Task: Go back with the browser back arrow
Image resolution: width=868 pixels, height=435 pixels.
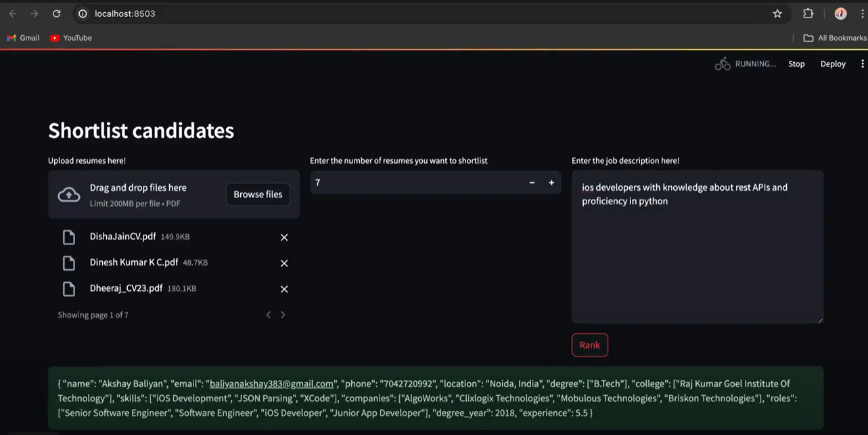Action: tap(13, 14)
